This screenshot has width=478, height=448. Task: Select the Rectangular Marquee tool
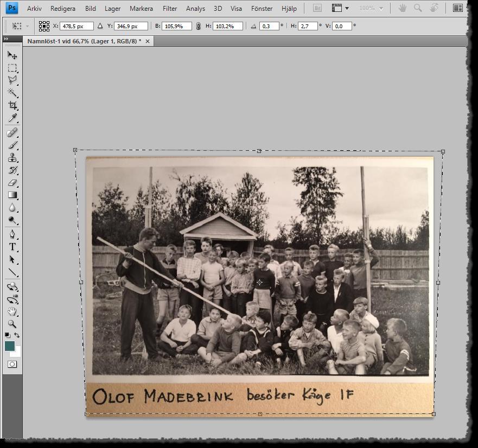pyautogui.click(x=12, y=68)
